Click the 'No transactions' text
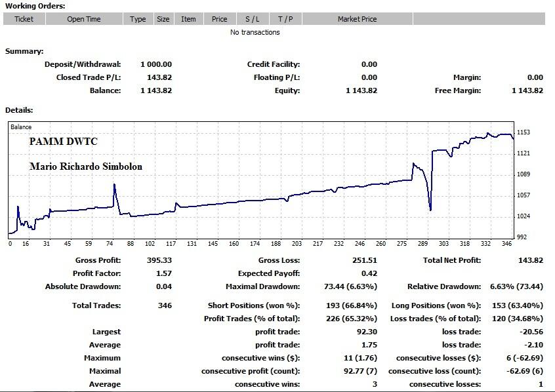Image resolution: width=555 pixels, height=392 pixels. (255, 32)
